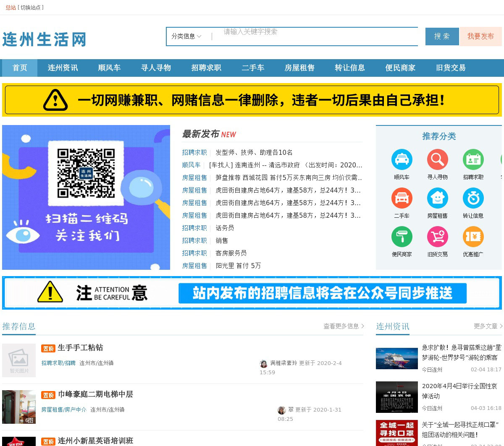The image size is (504, 446).
Task: Select the 便民商家 paint roller icon
Action: 402,237
